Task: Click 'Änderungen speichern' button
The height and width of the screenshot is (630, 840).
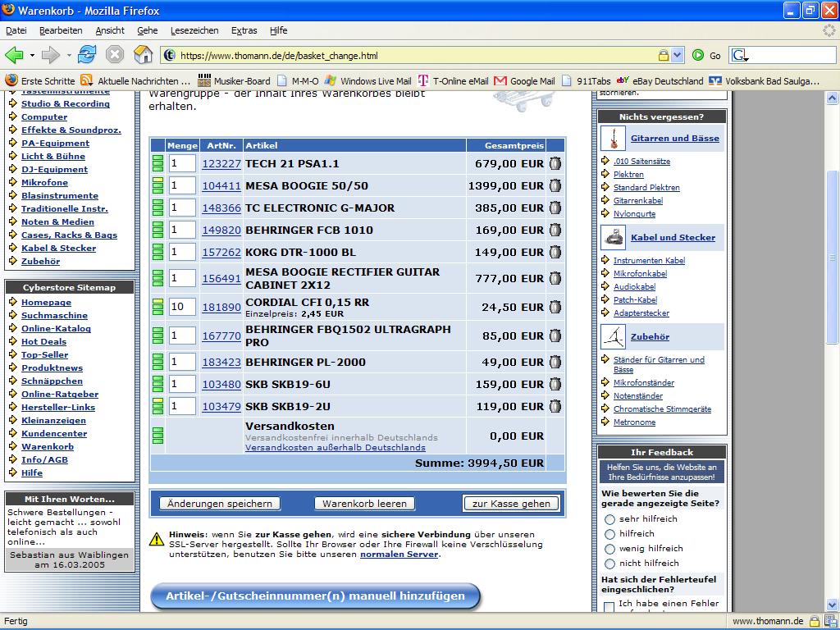Action: (220, 504)
